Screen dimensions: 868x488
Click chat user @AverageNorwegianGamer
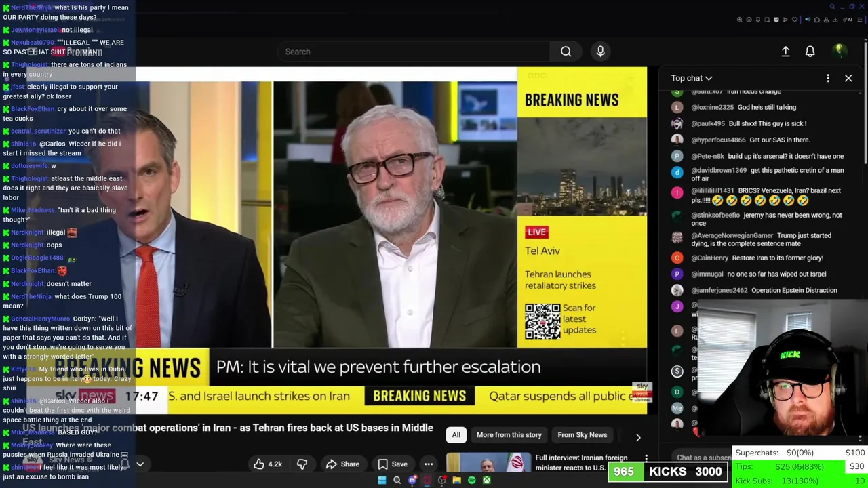pos(732,236)
